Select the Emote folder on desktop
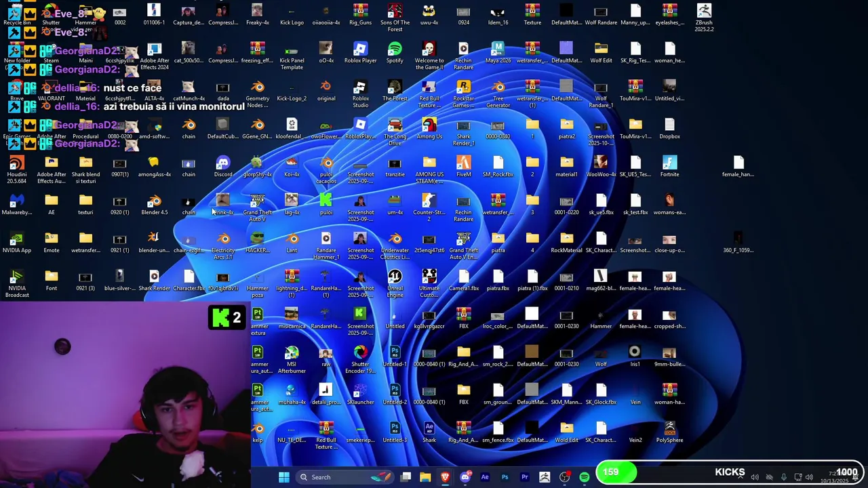The height and width of the screenshot is (488, 868). tap(51, 243)
